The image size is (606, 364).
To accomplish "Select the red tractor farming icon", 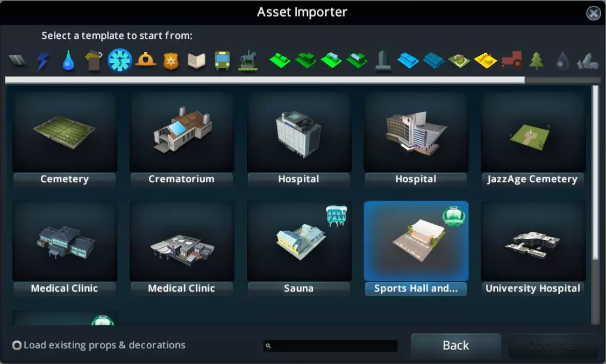I will click(511, 60).
